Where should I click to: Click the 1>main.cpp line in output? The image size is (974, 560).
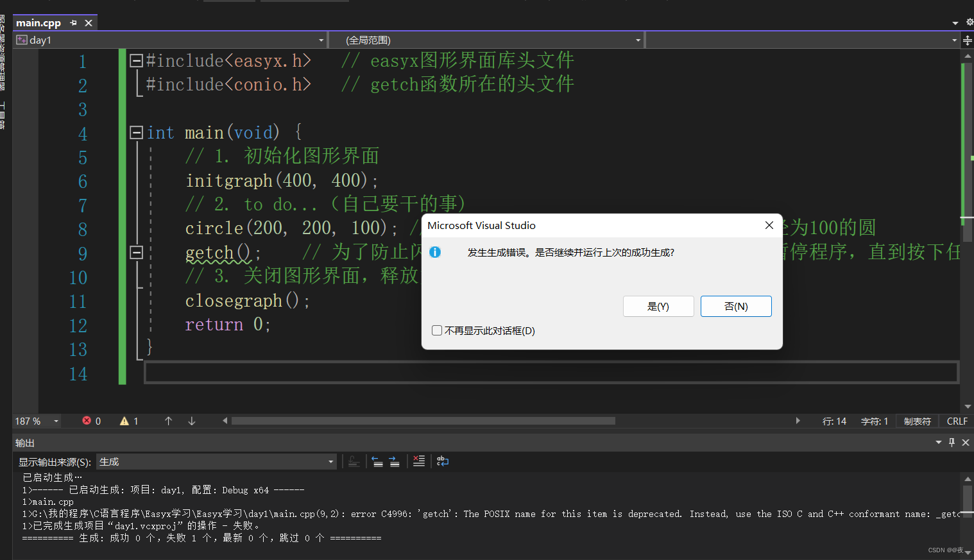pos(48,502)
